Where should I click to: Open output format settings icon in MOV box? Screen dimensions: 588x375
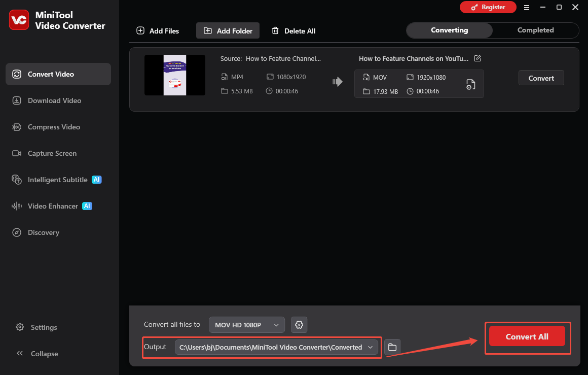(470, 84)
